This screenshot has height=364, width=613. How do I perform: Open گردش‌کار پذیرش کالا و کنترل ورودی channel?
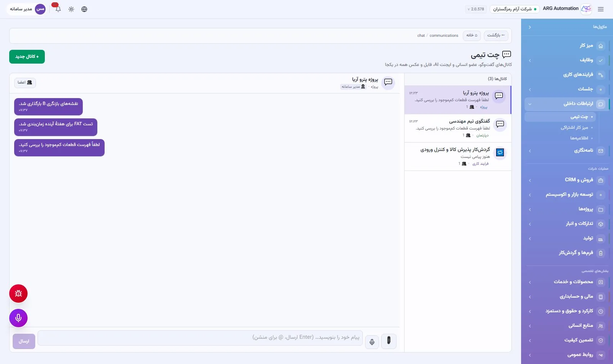[x=458, y=156]
